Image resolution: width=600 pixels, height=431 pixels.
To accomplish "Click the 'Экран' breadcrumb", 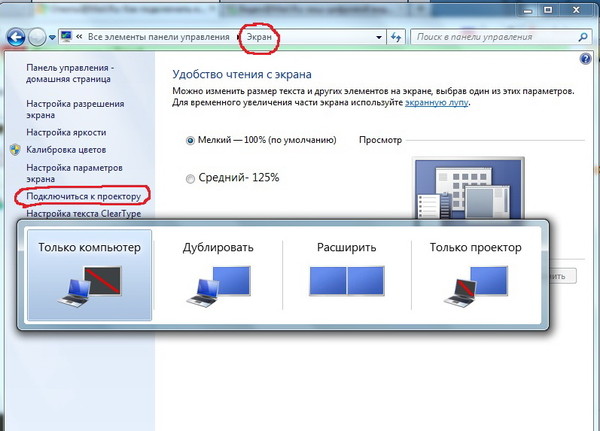I will point(259,37).
